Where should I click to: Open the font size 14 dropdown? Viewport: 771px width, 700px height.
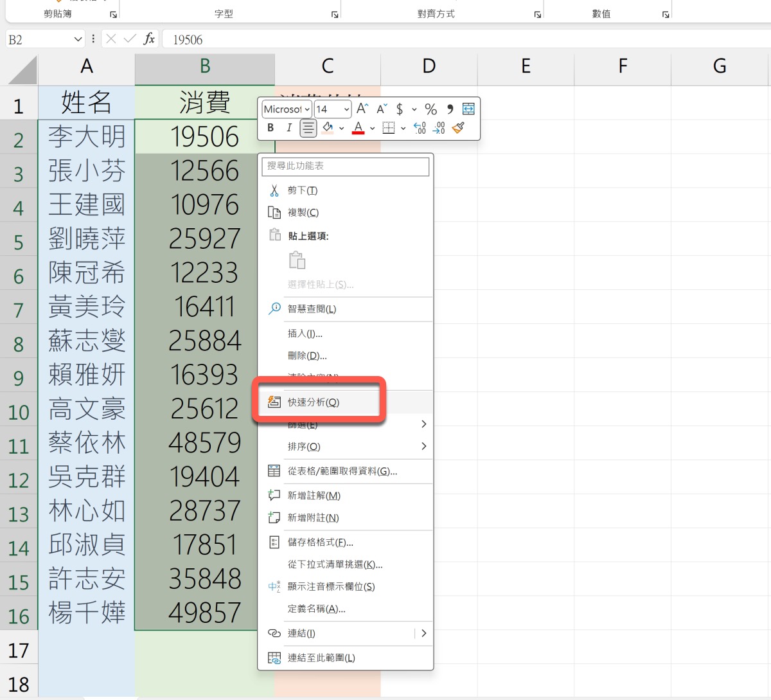346,109
